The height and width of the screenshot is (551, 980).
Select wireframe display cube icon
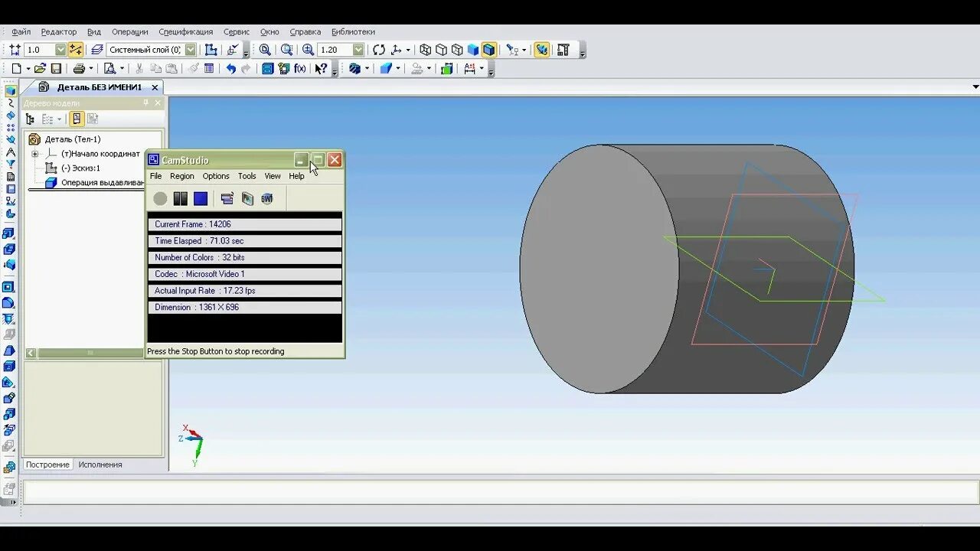coord(426,50)
